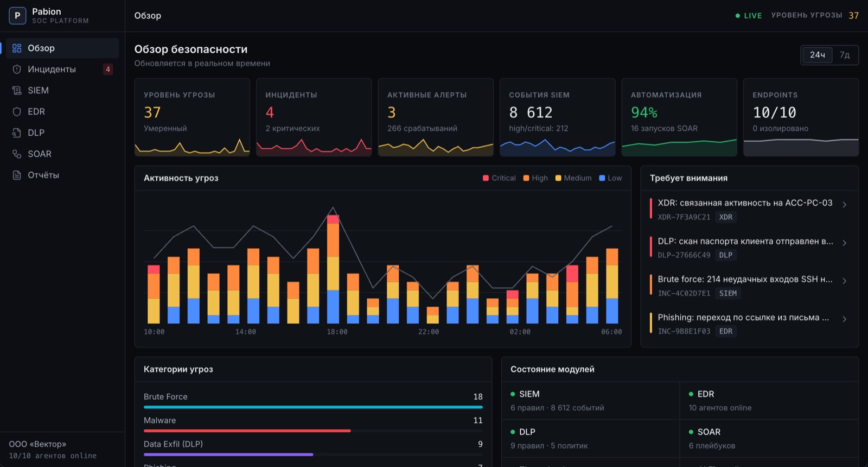Click the EDR shield icon
Screen dimensions: 868x467
[x=17, y=112]
